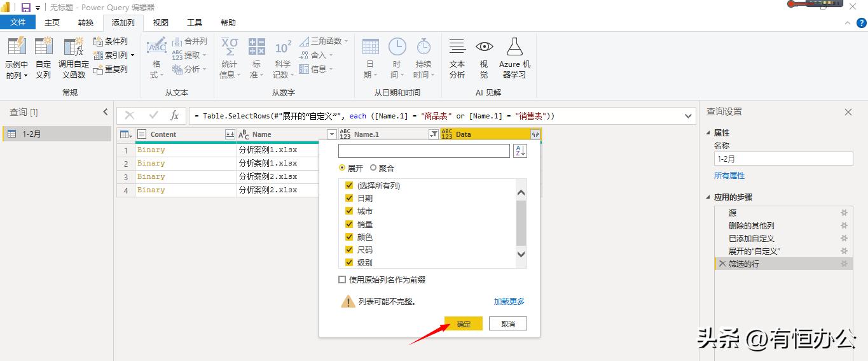The height and width of the screenshot is (361, 868).
Task: Collapse the Queries pane with the arrow
Action: [x=106, y=112]
